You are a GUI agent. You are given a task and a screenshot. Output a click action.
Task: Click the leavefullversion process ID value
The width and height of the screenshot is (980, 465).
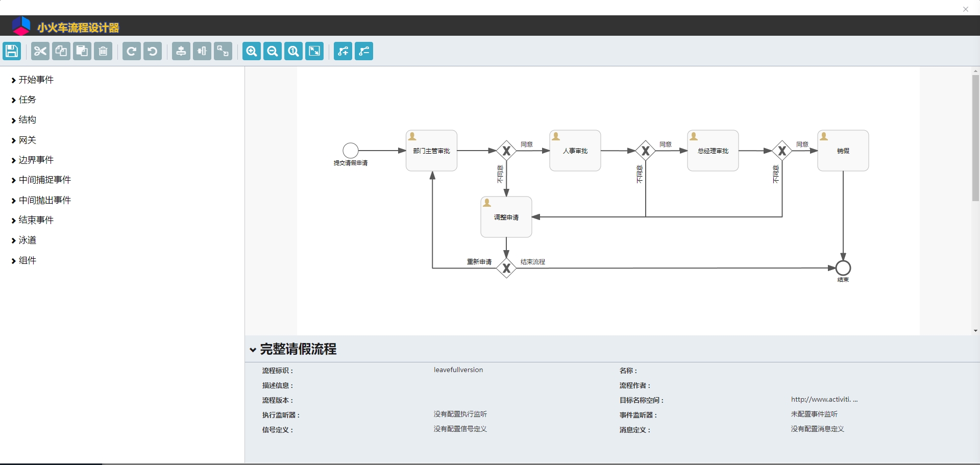[x=458, y=370]
